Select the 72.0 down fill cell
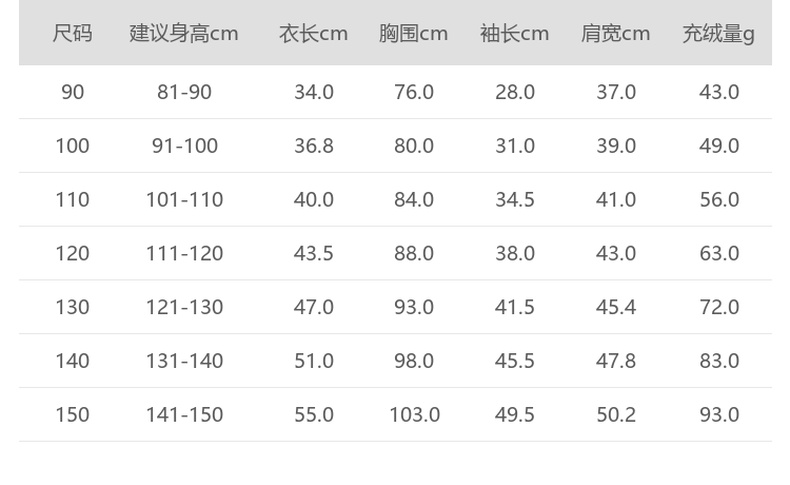 coord(719,308)
